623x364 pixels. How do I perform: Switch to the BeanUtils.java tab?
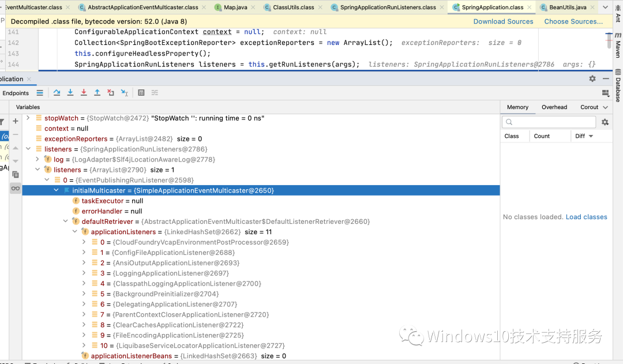click(568, 7)
